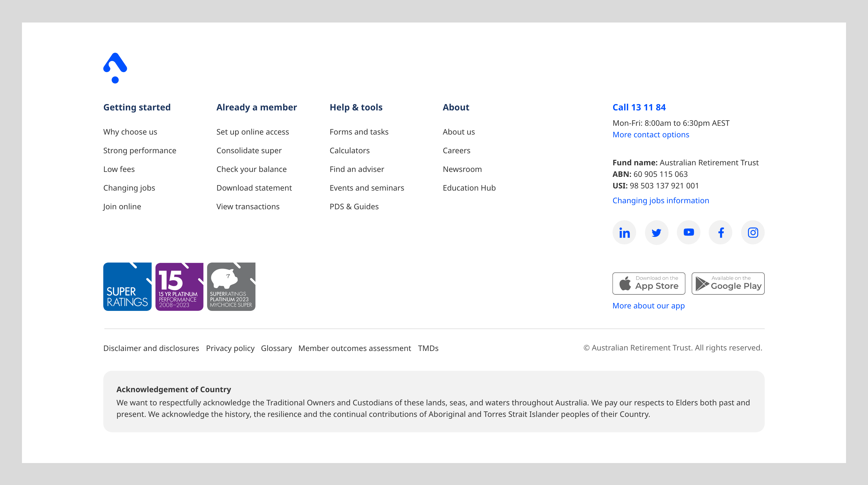Image resolution: width=868 pixels, height=485 pixels.
Task: Open View transactions link
Action: tap(248, 207)
